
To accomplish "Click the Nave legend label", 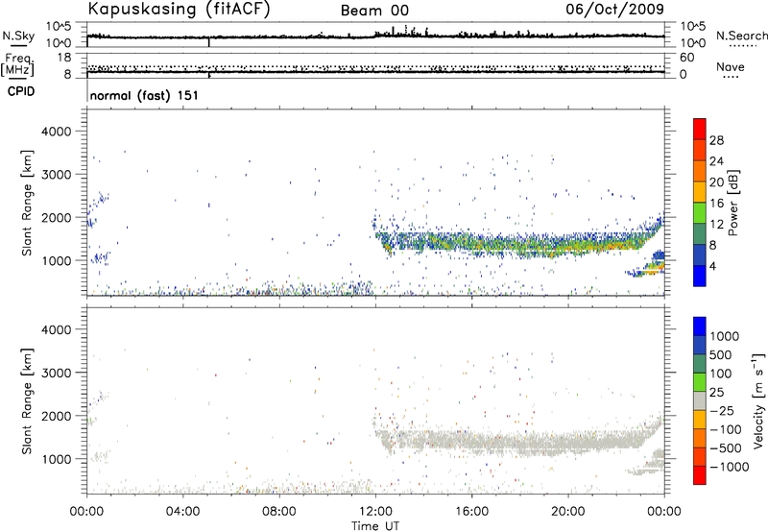I will point(731,67).
